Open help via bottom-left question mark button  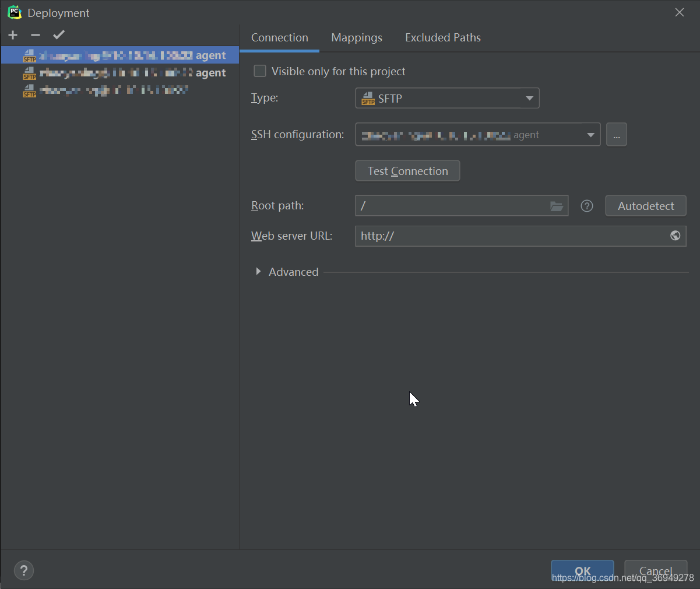[x=24, y=570]
